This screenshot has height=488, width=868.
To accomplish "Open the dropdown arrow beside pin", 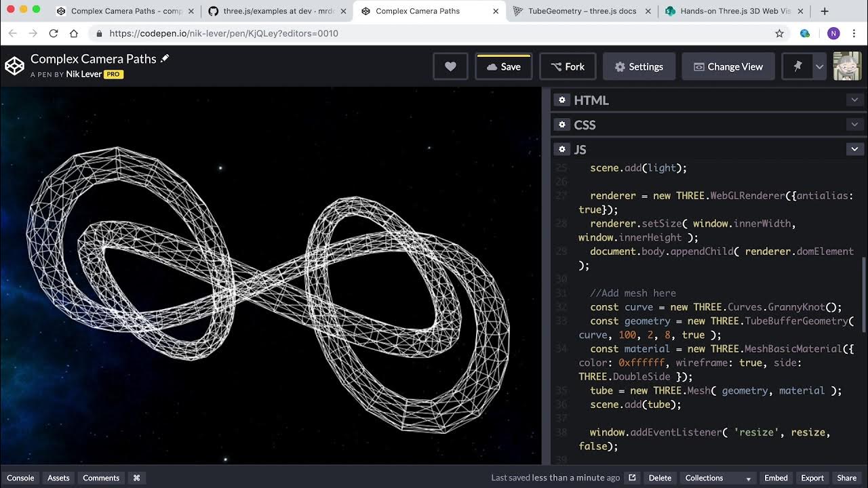I will point(819,66).
